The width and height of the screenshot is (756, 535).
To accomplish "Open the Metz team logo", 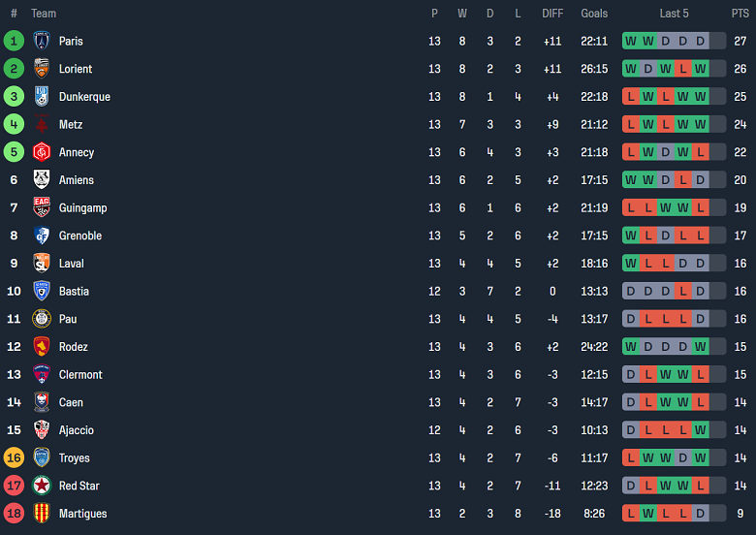I will [42, 124].
